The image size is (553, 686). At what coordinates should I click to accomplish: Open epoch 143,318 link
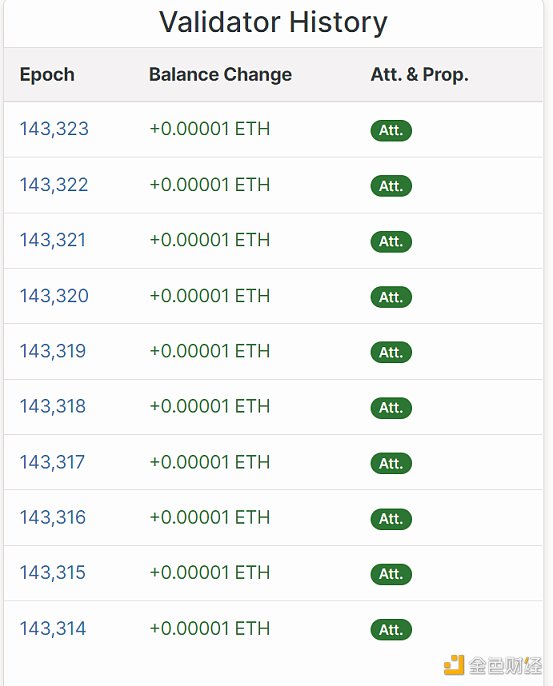pyautogui.click(x=52, y=406)
